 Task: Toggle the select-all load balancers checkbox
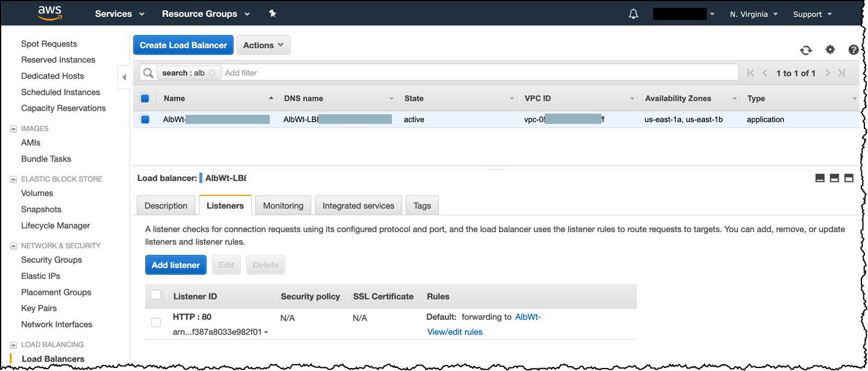tap(144, 98)
